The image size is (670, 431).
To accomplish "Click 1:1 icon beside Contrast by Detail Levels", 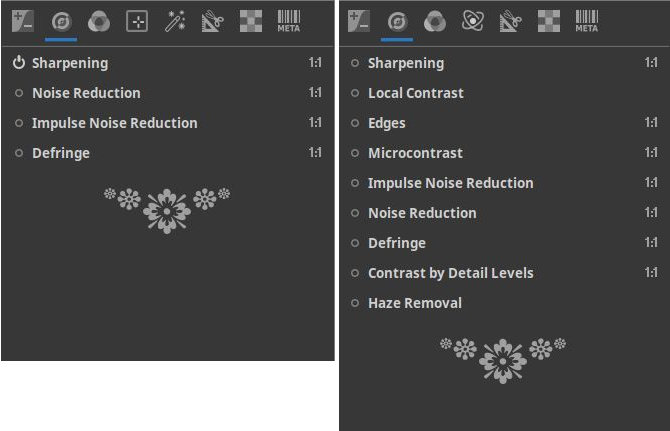I will [x=651, y=273].
